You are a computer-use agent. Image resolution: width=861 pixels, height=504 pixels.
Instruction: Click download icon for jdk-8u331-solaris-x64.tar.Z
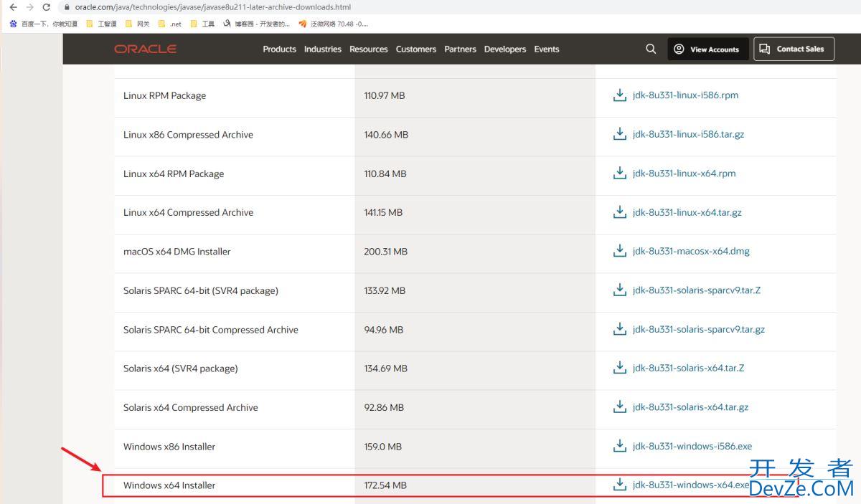coord(620,368)
